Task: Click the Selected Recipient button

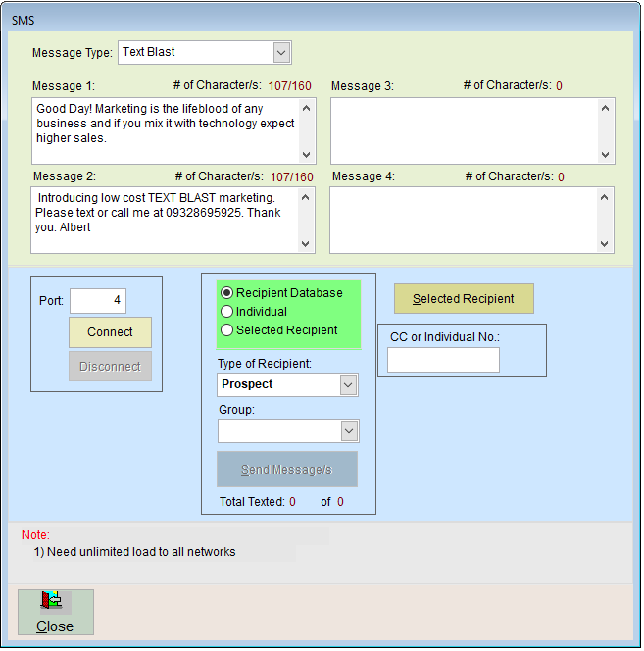Action: 464,299
